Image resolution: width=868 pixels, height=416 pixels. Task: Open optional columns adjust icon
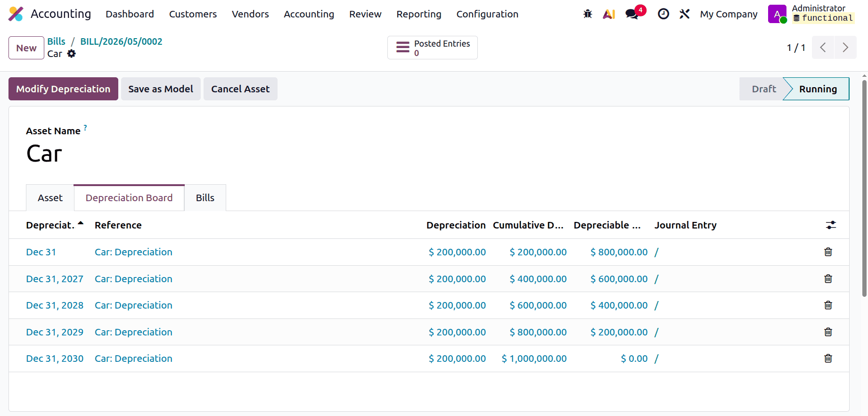pyautogui.click(x=831, y=225)
